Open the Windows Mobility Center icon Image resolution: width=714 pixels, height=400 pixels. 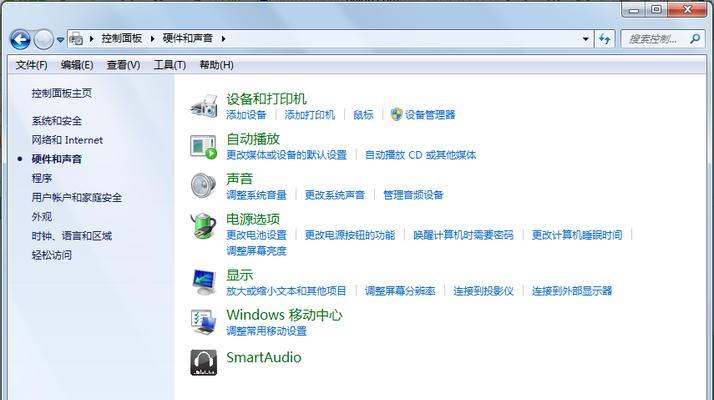pyautogui.click(x=203, y=322)
